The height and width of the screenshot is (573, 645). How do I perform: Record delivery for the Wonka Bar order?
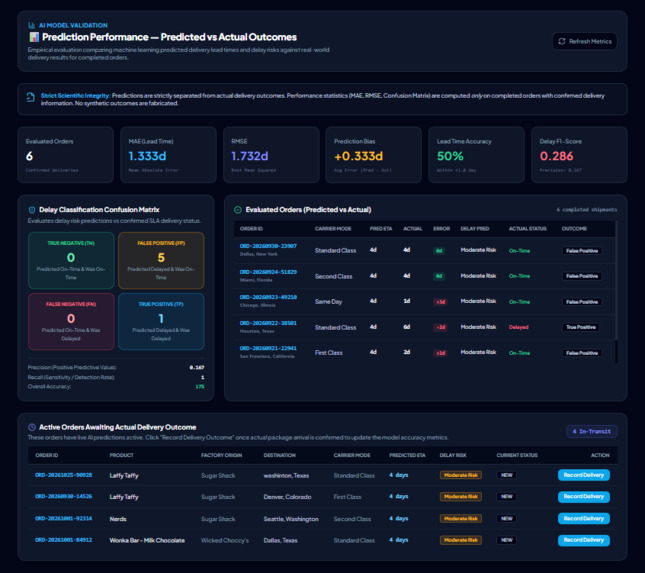click(x=584, y=540)
